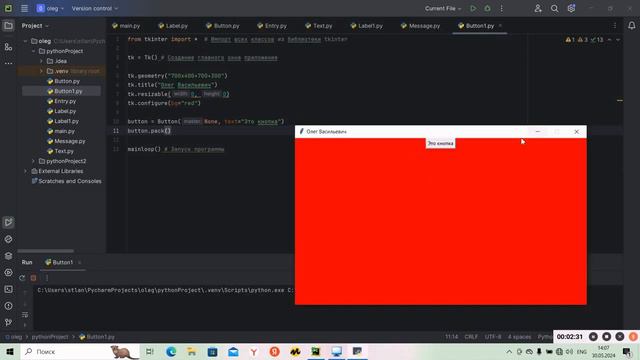The width and height of the screenshot is (640, 360).
Task: Open editor tabs overflow options menu
Action: pyautogui.click(x=615, y=26)
